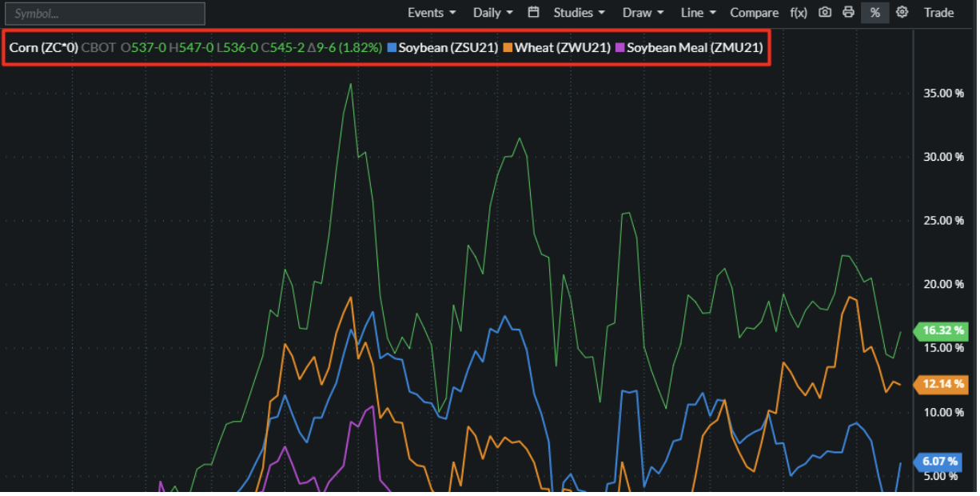Click the 10.00 % axis label

pos(943,413)
